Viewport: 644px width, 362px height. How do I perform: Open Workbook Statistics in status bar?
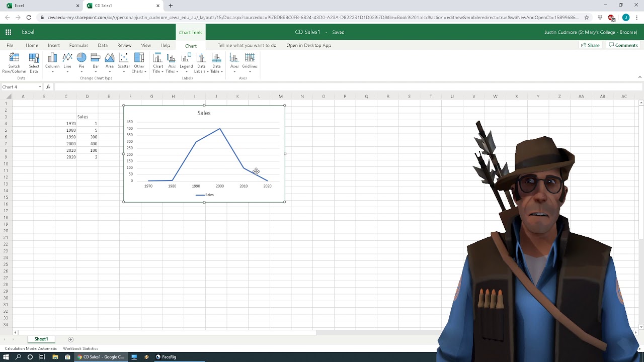coord(80,348)
